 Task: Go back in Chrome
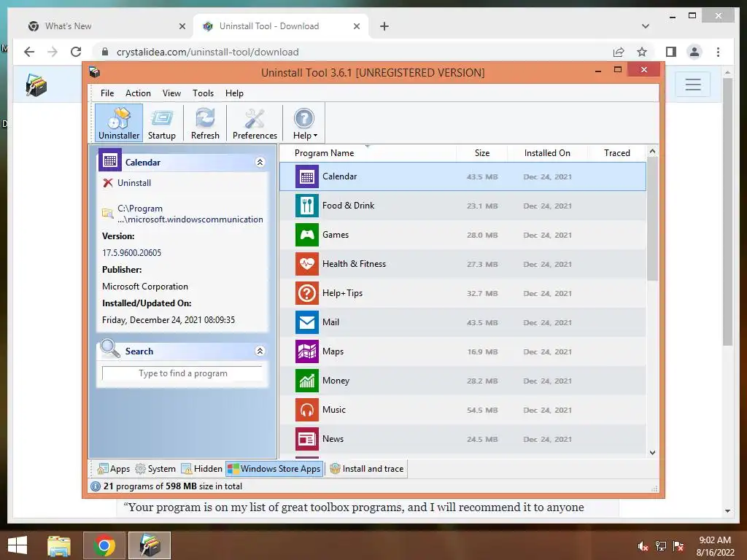tap(29, 52)
